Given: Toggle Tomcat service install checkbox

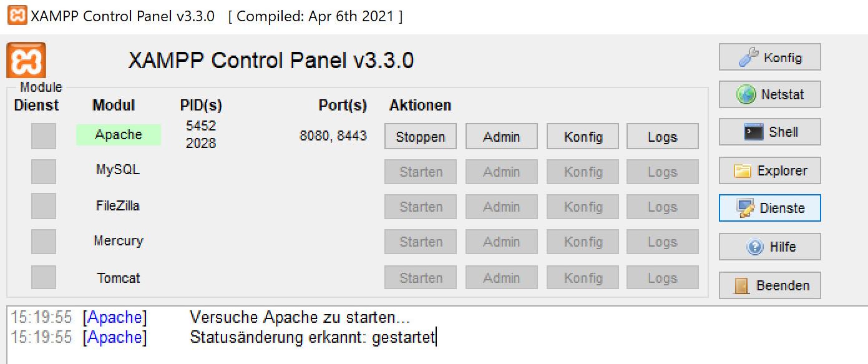Looking at the screenshot, I should (43, 277).
